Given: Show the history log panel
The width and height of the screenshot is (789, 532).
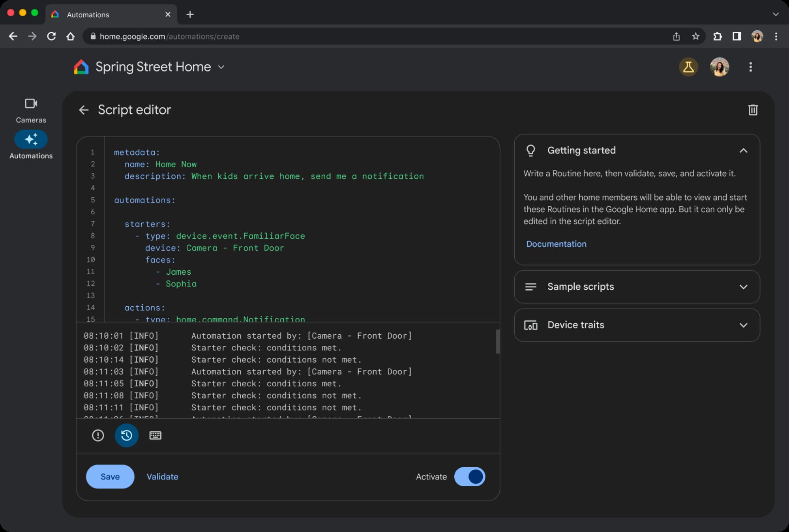Looking at the screenshot, I should [127, 435].
